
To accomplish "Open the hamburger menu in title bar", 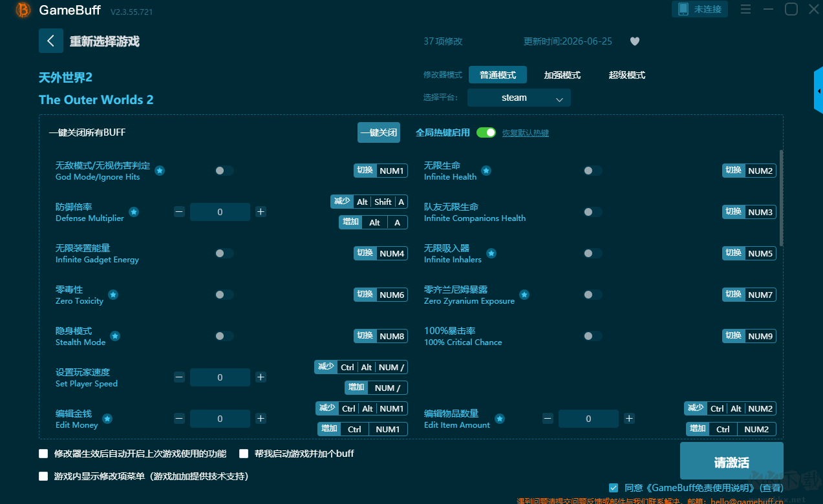I will click(745, 9).
